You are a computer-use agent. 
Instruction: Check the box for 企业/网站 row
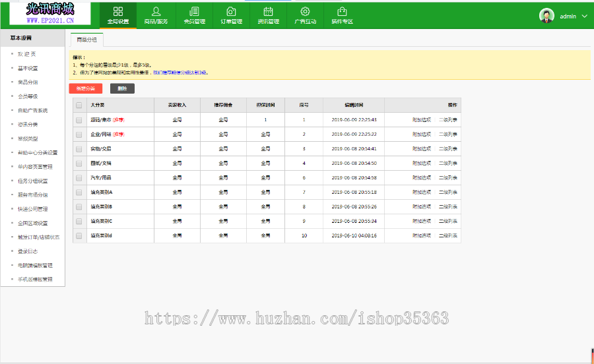[x=79, y=135]
